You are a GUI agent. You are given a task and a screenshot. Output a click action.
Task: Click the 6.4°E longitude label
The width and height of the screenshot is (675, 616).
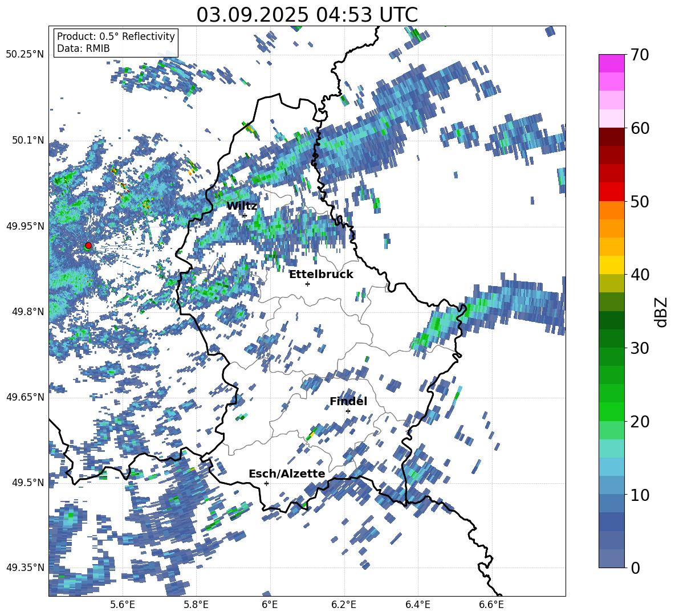click(x=417, y=605)
